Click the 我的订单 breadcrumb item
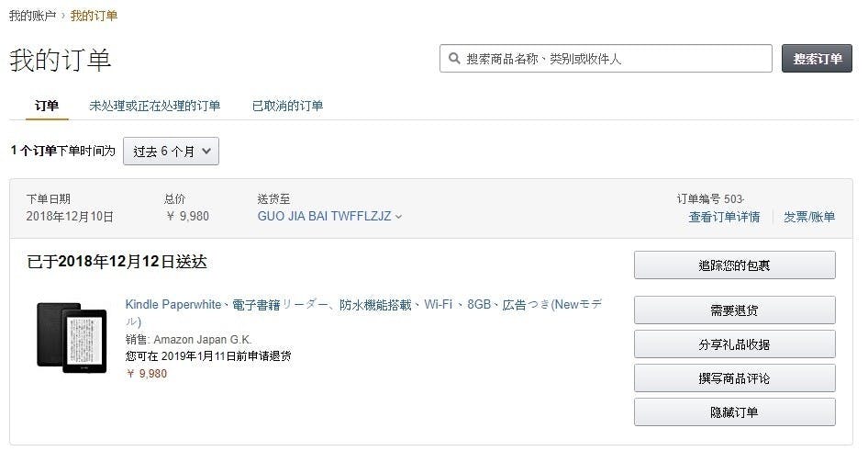The height and width of the screenshot is (462, 868). coord(94,16)
